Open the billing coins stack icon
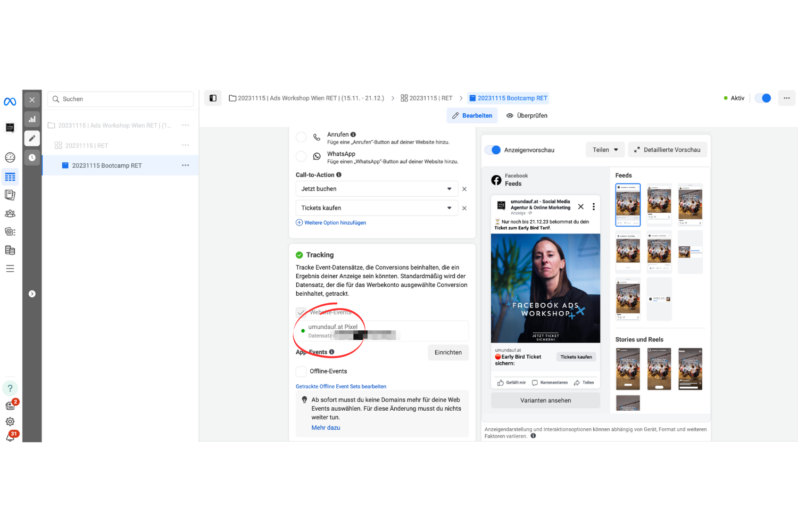Viewport: 798px width, 532px height. pos(10,250)
